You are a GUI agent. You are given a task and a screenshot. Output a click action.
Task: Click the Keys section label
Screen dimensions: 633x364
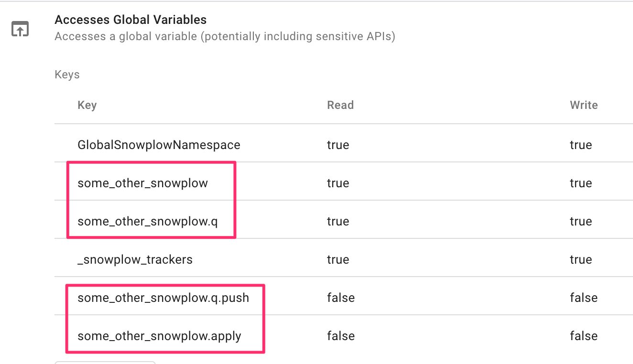pos(67,75)
